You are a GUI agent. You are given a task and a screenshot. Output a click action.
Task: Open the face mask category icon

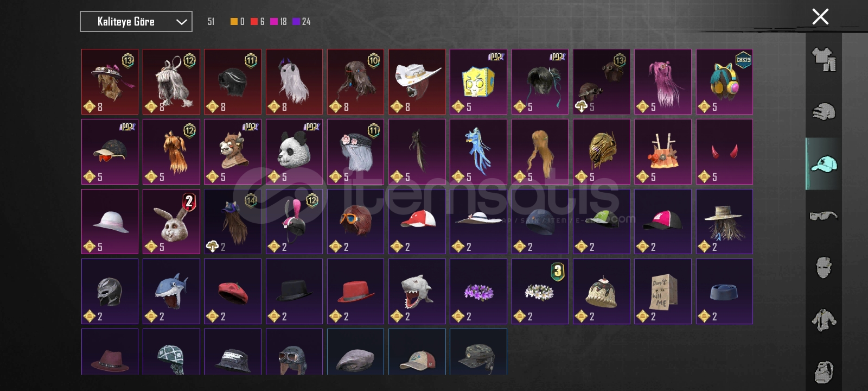(x=824, y=268)
